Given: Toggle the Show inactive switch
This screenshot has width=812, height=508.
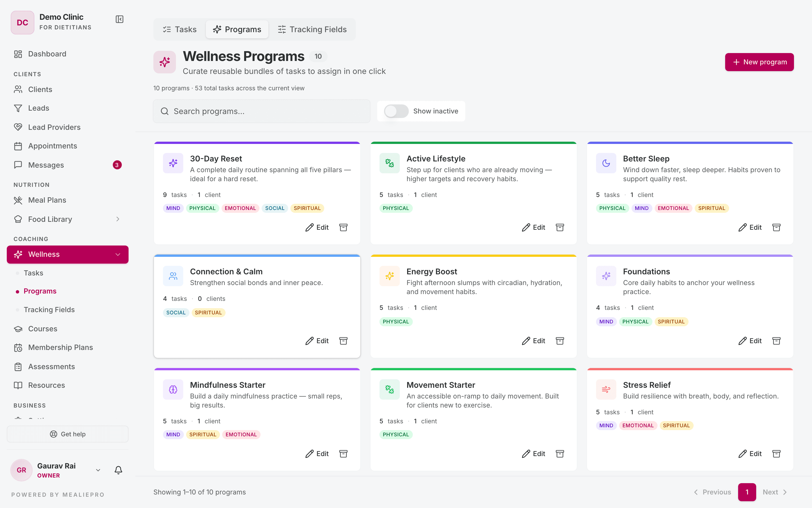Looking at the screenshot, I should [396, 111].
